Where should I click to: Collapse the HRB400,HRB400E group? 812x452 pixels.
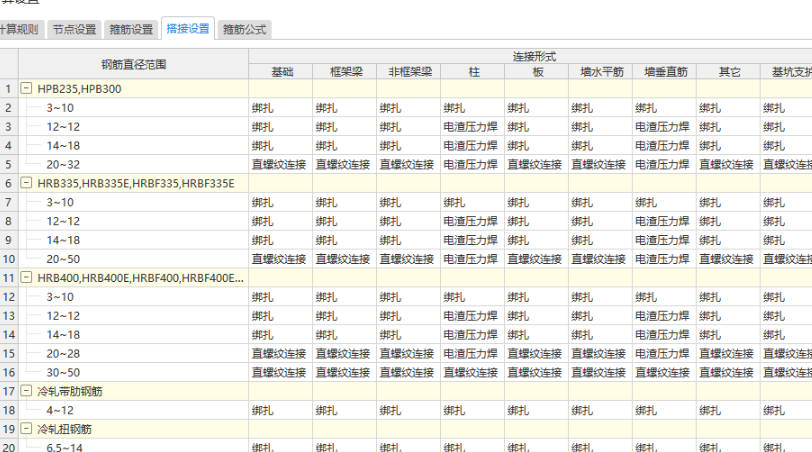[x=26, y=278]
